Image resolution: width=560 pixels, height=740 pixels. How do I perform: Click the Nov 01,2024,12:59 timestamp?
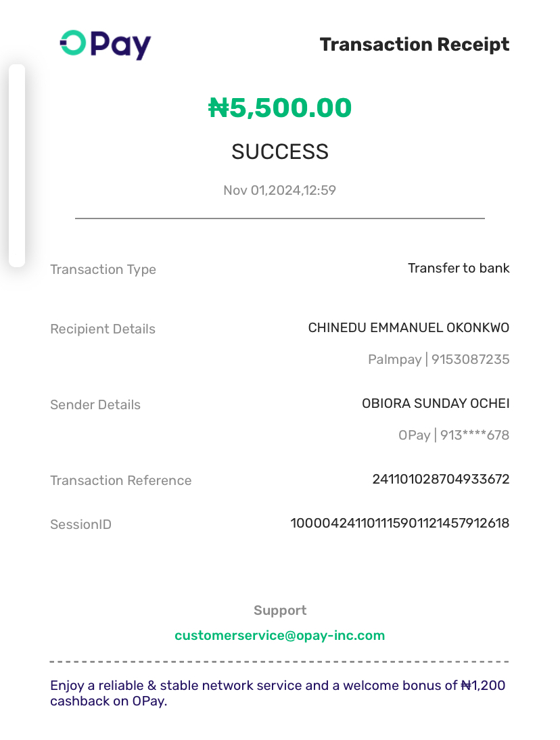(x=279, y=190)
